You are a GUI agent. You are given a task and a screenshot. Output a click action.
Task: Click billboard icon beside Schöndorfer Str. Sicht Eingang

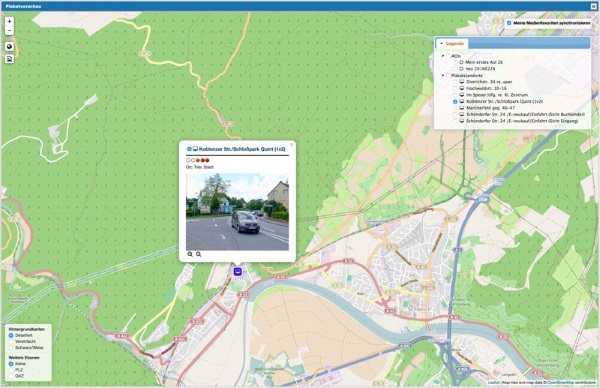pyautogui.click(x=462, y=121)
